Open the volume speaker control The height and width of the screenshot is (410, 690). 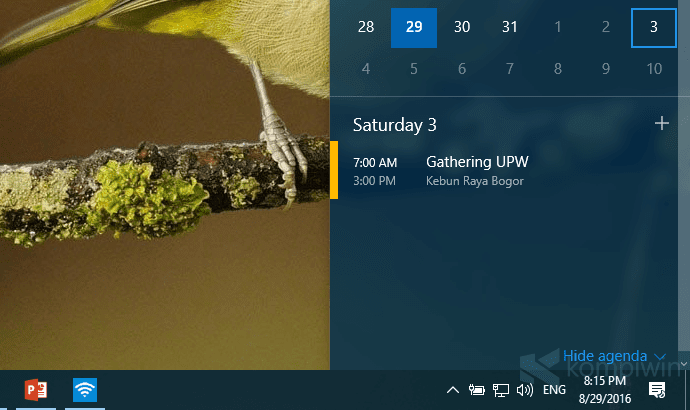click(x=525, y=390)
